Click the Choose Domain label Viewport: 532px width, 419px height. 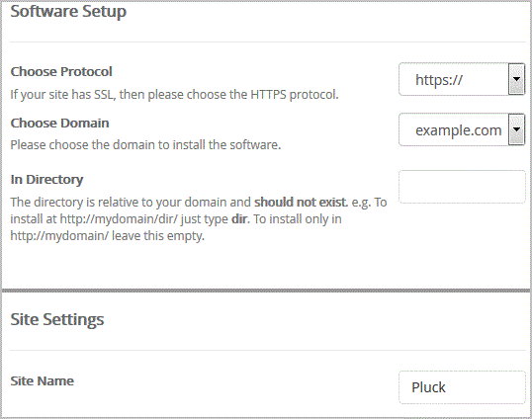tap(59, 123)
